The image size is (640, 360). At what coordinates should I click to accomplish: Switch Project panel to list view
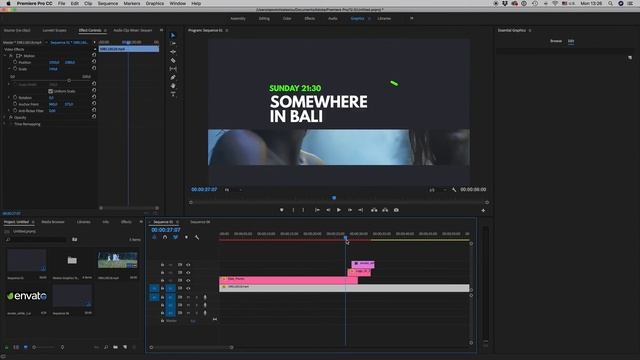(x=16, y=347)
